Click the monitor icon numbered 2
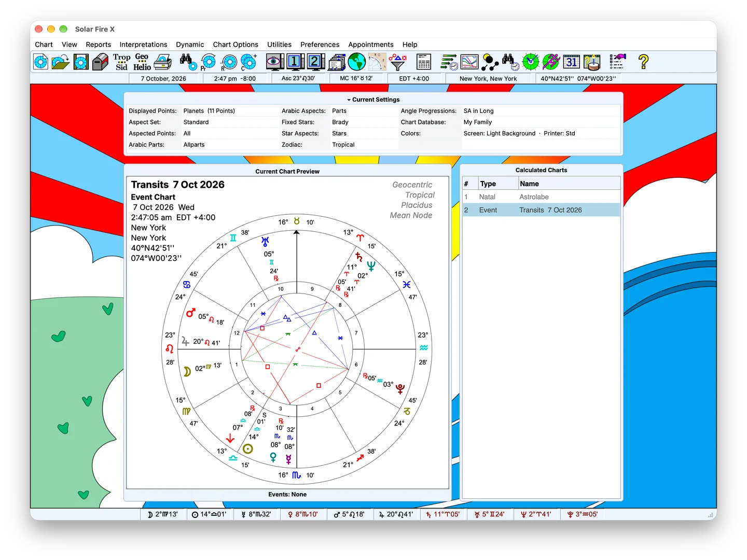 [315, 62]
